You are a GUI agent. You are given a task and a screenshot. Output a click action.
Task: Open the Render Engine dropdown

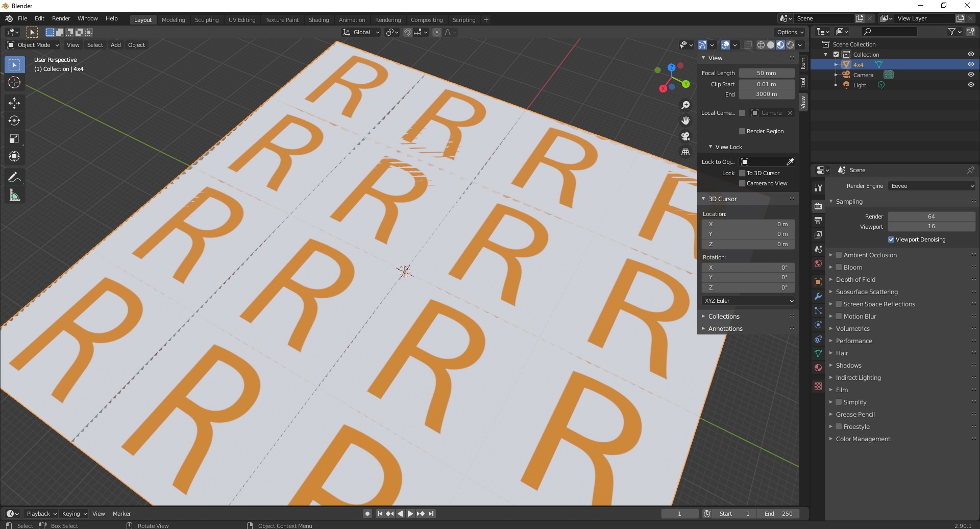(x=932, y=186)
